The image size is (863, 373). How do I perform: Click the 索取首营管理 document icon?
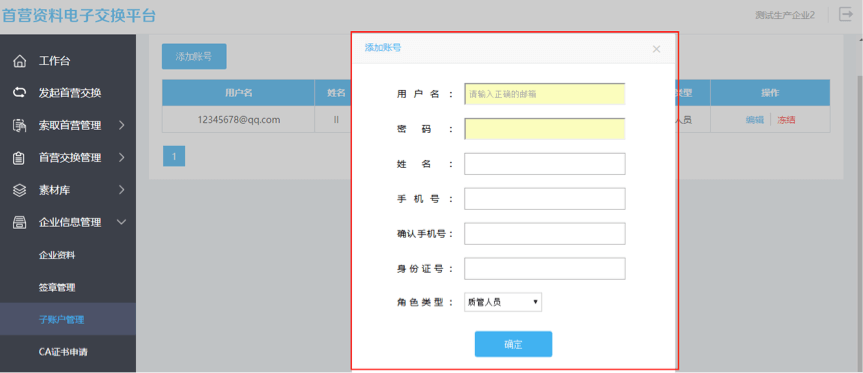(19, 125)
